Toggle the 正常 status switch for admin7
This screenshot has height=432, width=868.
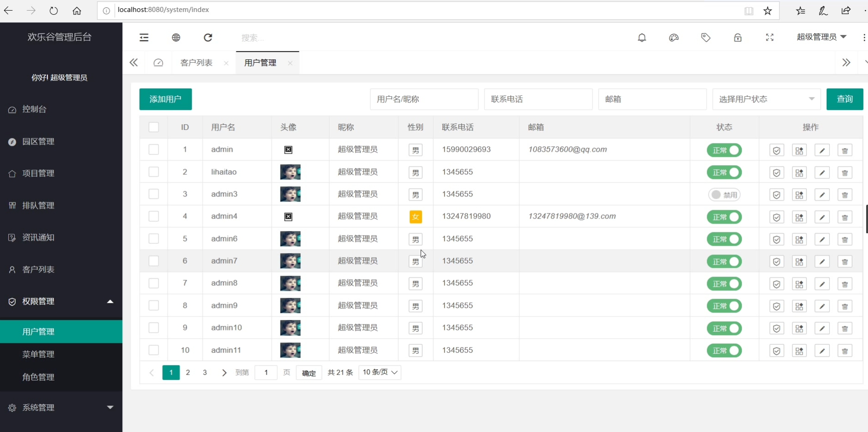pos(724,262)
